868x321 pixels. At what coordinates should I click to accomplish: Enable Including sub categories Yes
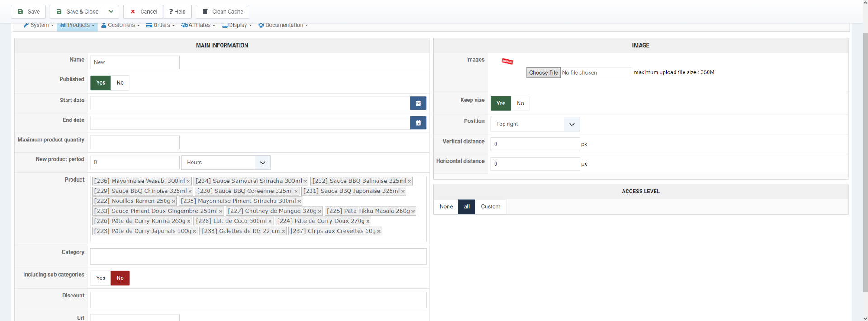point(101,278)
